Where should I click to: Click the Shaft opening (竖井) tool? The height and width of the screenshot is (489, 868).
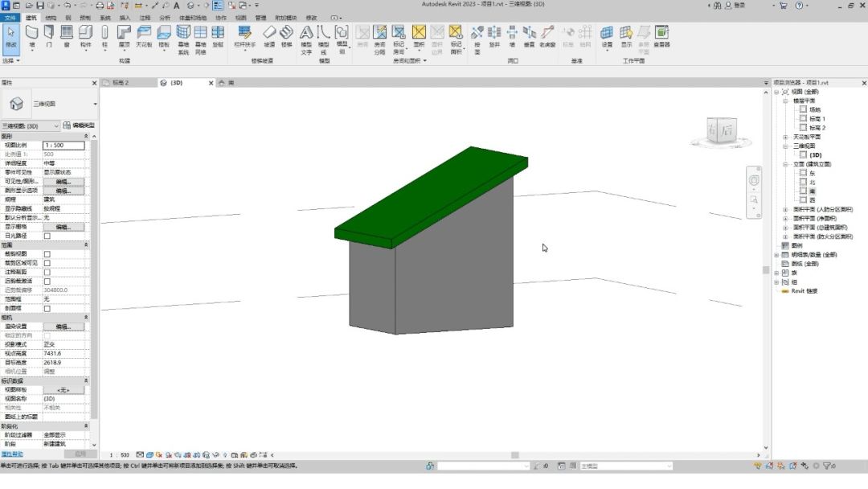[495, 36]
